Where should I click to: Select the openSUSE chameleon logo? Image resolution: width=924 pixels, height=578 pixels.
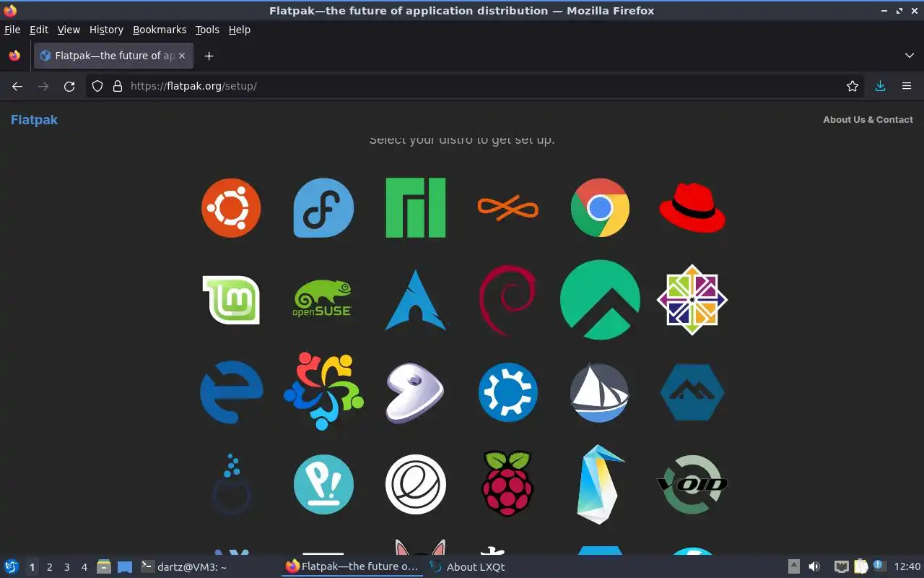tap(323, 299)
